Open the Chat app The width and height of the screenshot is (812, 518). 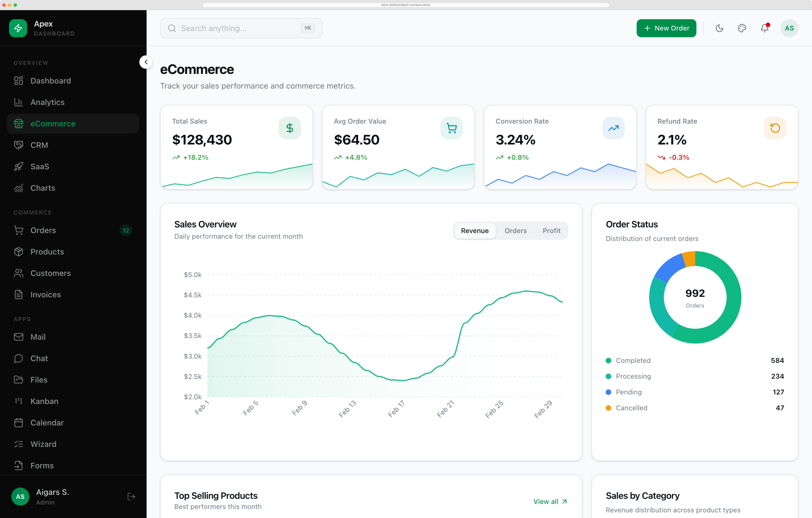pos(73,358)
